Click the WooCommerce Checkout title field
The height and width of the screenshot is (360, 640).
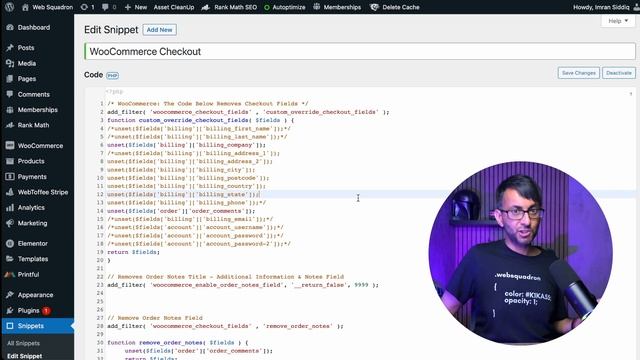tap(360, 51)
